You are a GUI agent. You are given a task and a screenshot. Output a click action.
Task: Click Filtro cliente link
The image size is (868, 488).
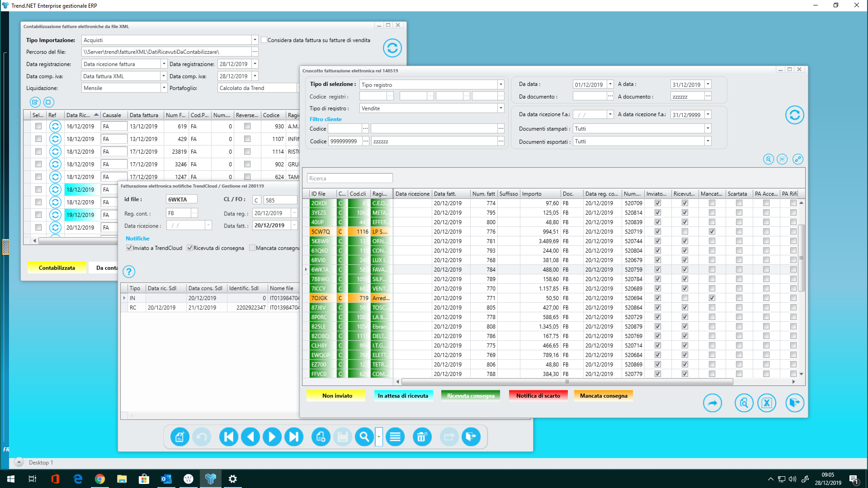325,119
